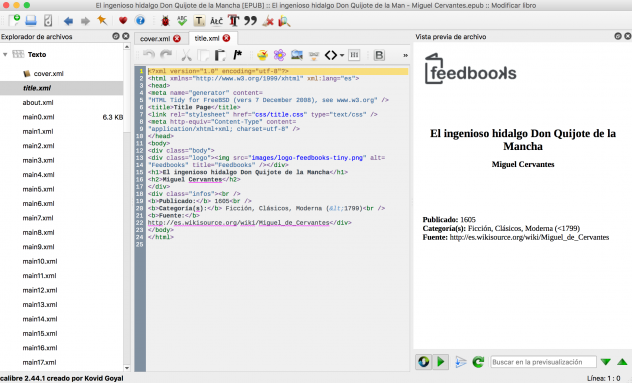632x383 pixels.
Task: Click the new file icon with green plus
Action: click(14, 20)
